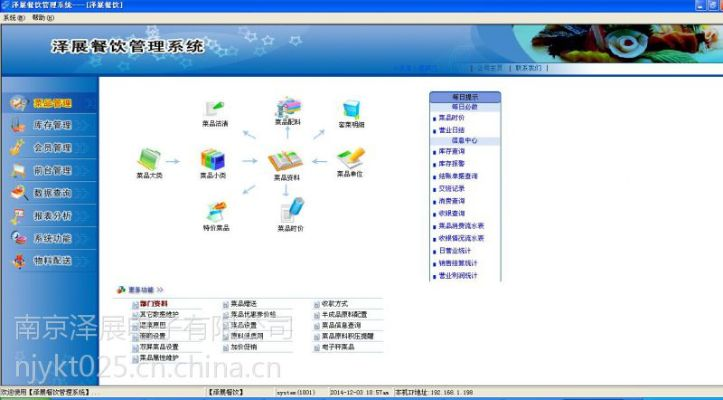The image size is (723, 400).
Task: Open the 菜品资料 open-book icon
Action: pyautogui.click(x=285, y=161)
